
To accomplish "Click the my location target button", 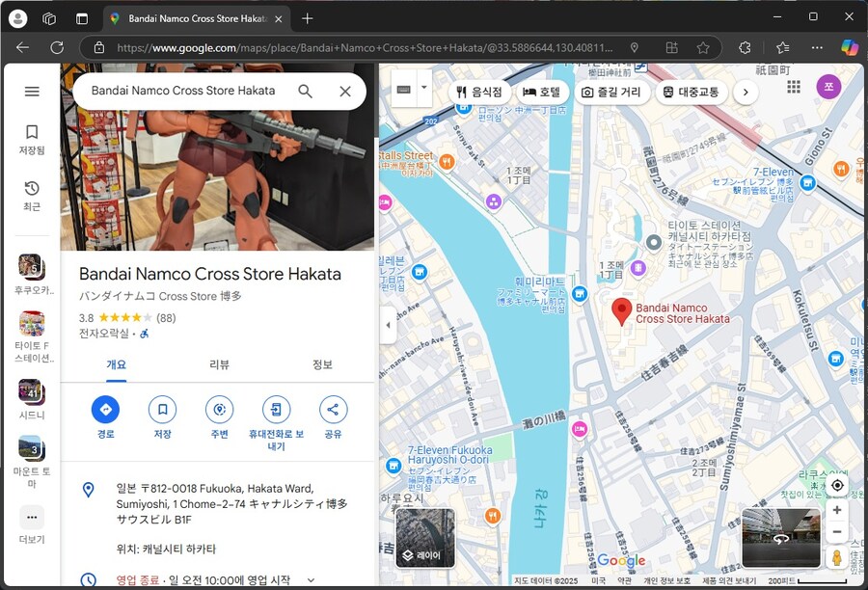I will coord(837,485).
